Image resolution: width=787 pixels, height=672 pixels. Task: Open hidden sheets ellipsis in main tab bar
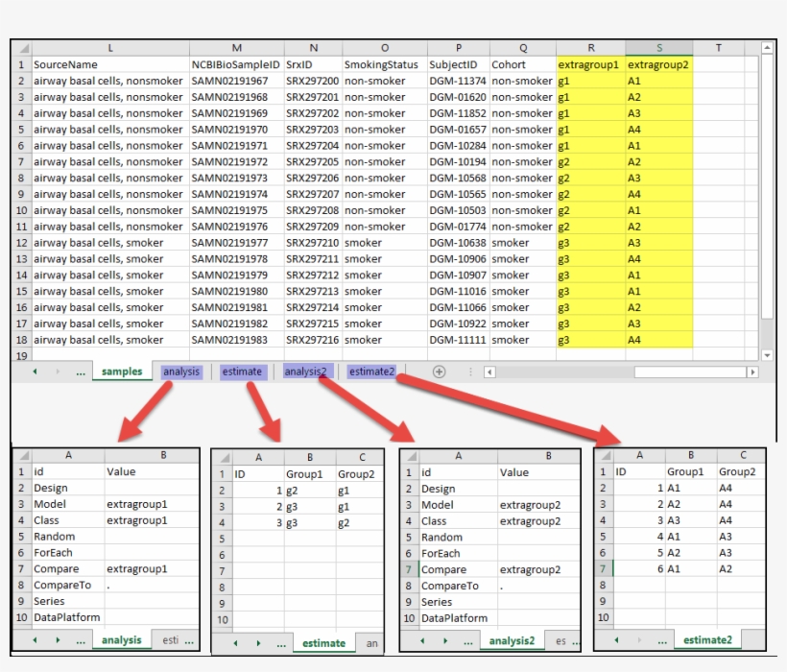(81, 372)
